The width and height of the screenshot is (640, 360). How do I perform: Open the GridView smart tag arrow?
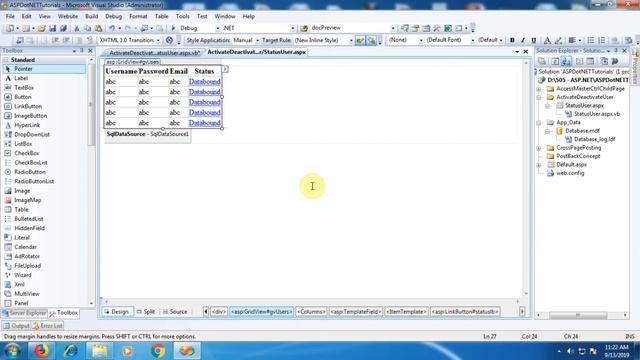225,69
